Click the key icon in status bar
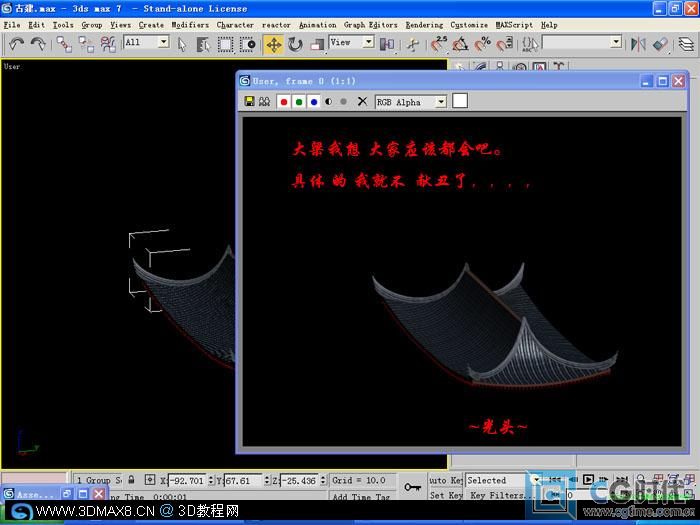The image size is (700, 525). pyautogui.click(x=412, y=487)
